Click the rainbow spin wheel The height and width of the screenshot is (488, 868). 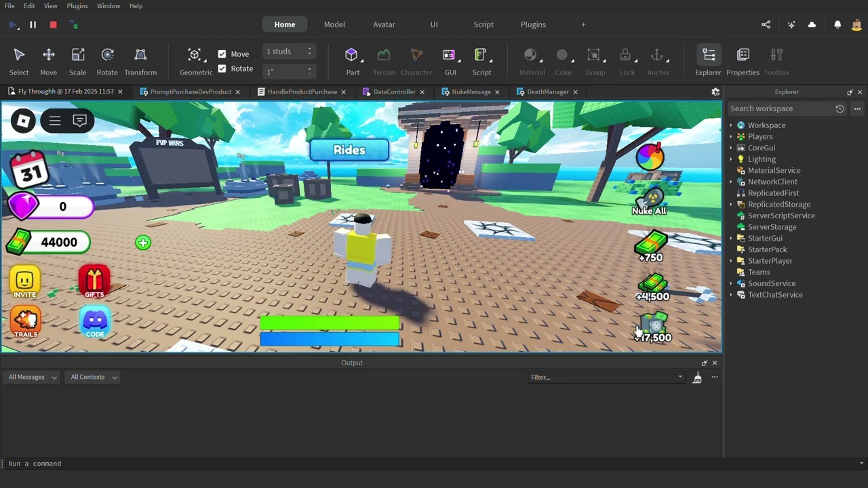(x=650, y=157)
